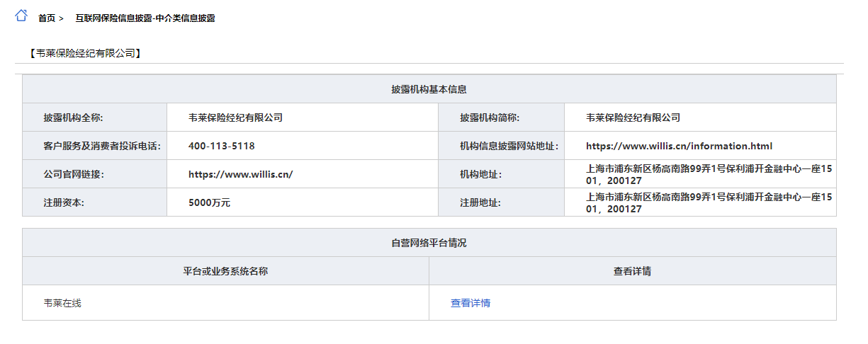Image resolution: width=868 pixels, height=344 pixels.
Task: Select URL https://www.willis.cn/
Action: tap(241, 174)
